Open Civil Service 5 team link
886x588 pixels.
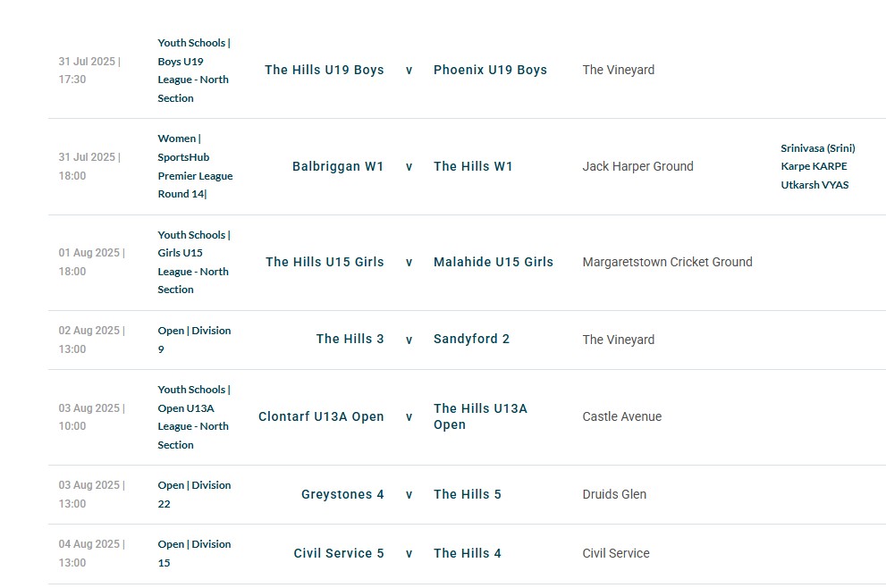point(339,553)
